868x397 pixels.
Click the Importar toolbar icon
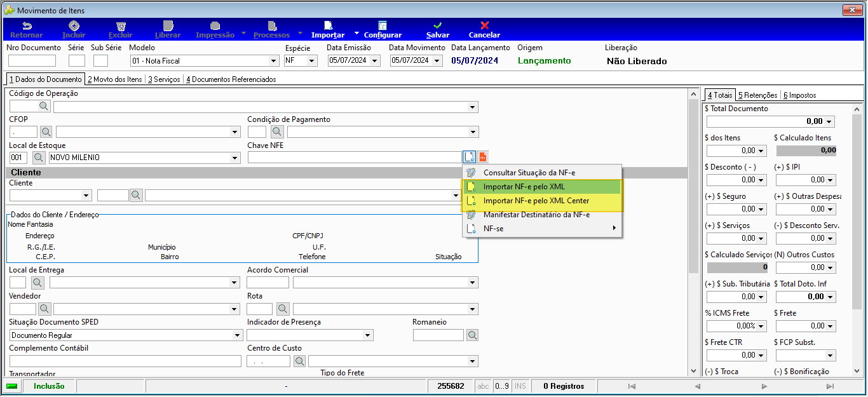coord(328,26)
